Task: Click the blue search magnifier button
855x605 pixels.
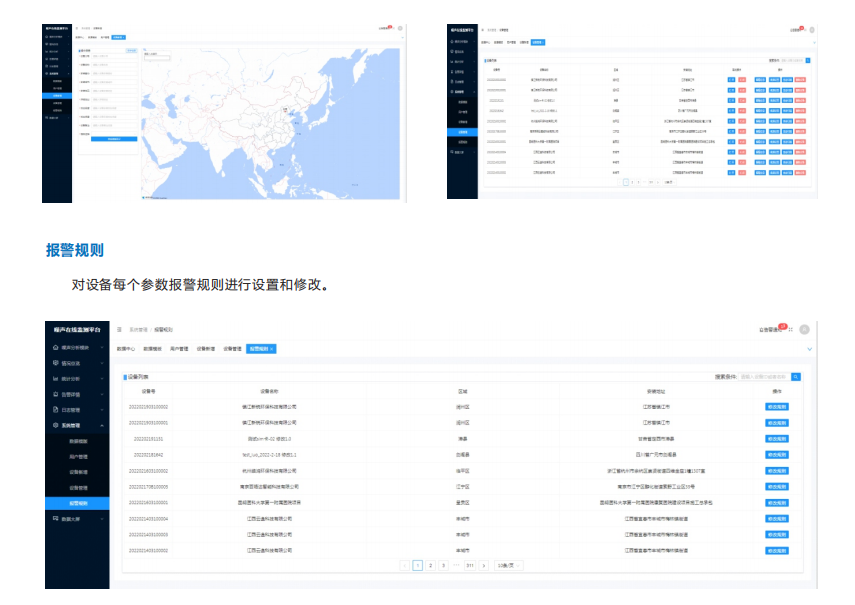Action: [x=796, y=377]
